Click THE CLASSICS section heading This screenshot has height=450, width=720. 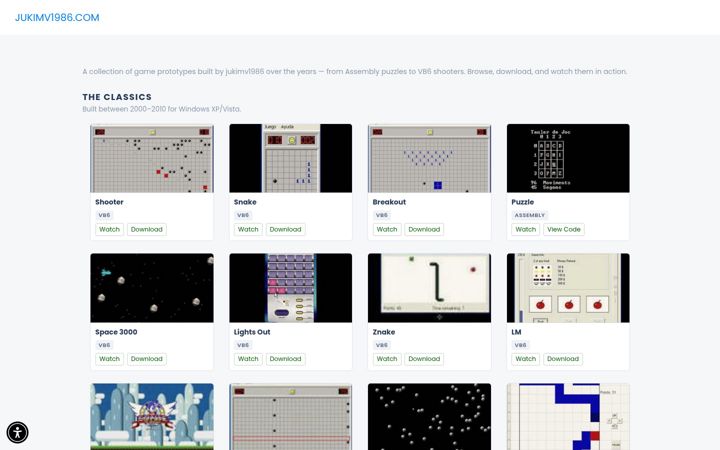117,97
